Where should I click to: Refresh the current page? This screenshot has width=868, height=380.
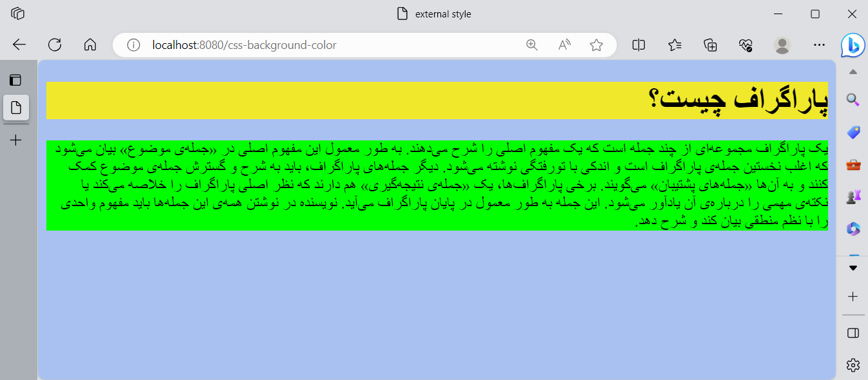pos(55,45)
